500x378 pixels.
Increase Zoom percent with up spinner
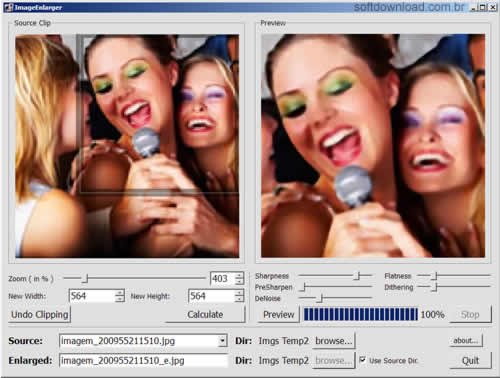tap(239, 275)
